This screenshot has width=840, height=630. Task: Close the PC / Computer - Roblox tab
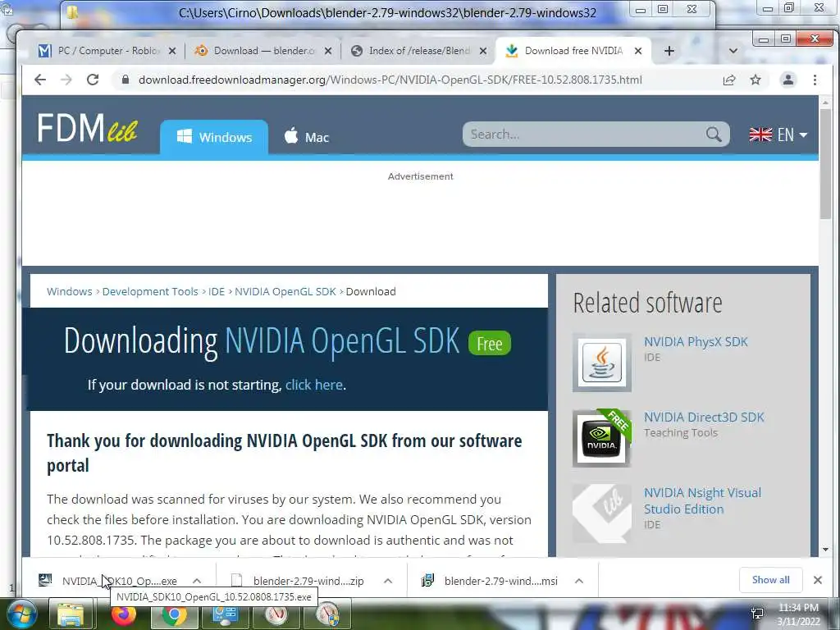pyautogui.click(x=172, y=51)
